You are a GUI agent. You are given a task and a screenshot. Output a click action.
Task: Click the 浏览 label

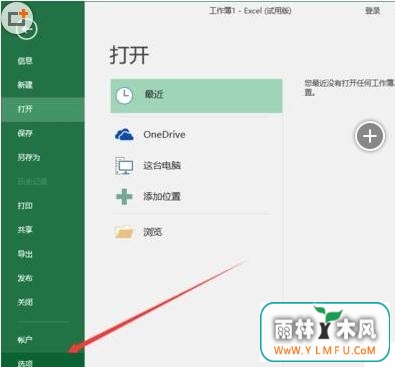[153, 232]
